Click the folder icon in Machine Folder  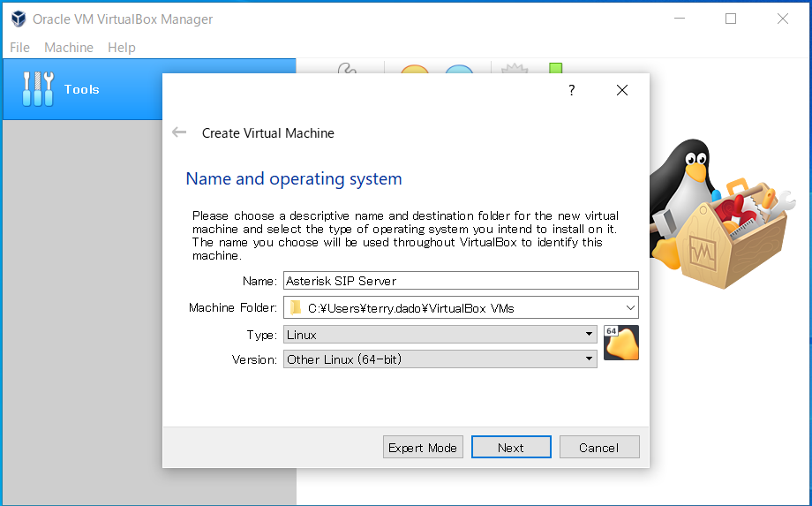point(296,307)
